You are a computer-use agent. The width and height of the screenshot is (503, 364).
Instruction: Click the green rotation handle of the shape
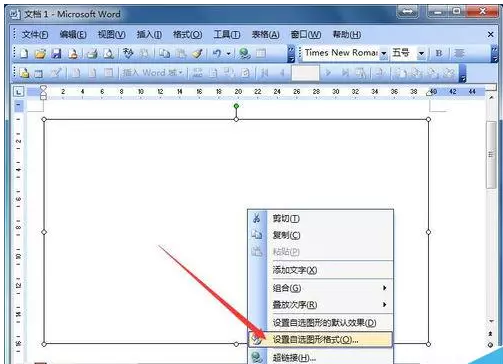(x=236, y=106)
